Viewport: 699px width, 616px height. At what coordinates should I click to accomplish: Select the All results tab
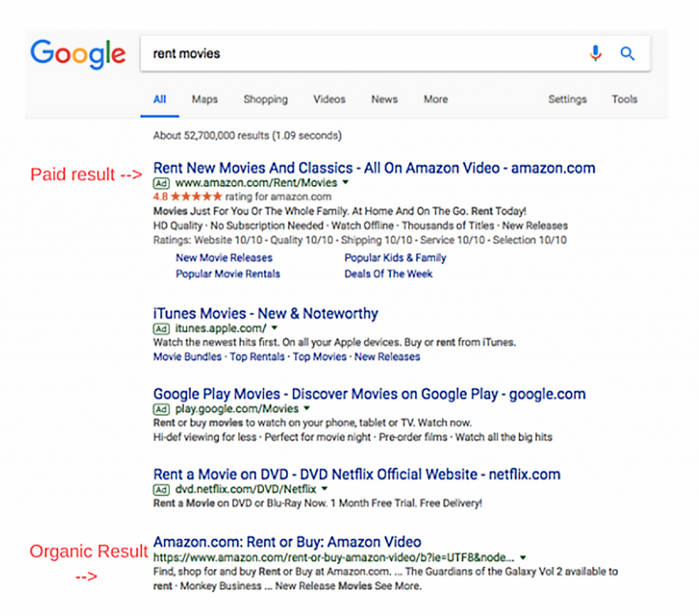(160, 99)
